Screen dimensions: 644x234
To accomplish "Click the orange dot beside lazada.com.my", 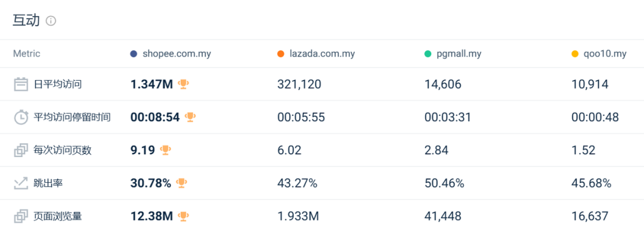I will (280, 54).
